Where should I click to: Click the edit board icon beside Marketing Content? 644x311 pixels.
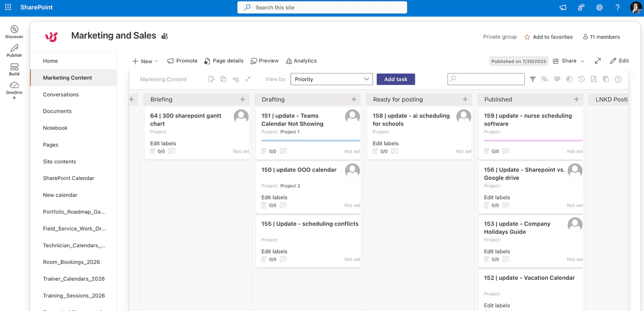click(211, 79)
